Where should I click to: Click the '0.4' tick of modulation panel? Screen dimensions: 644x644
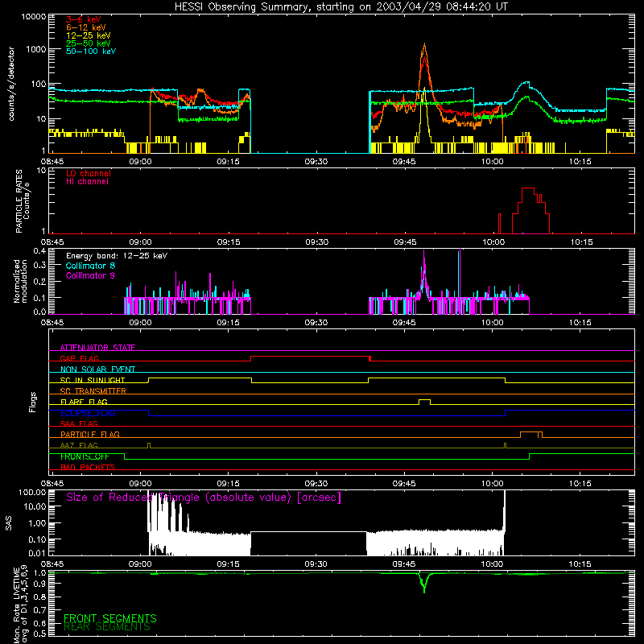[x=39, y=251]
